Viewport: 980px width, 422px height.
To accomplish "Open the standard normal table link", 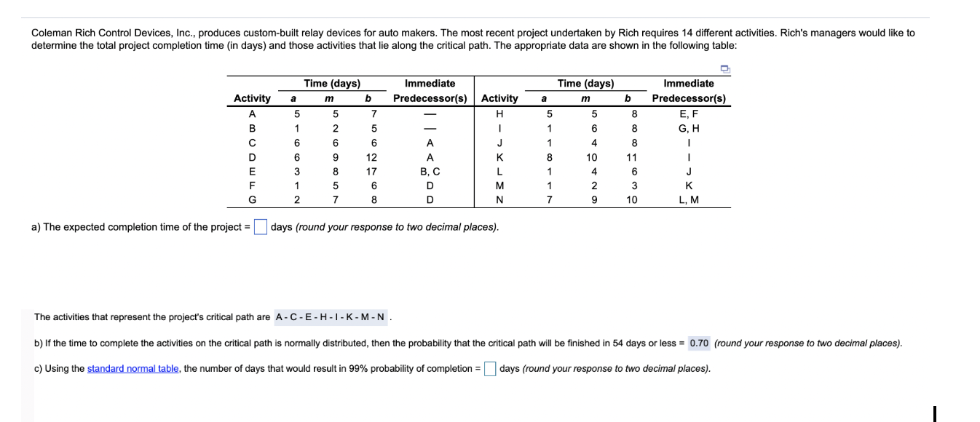I will tap(133, 369).
